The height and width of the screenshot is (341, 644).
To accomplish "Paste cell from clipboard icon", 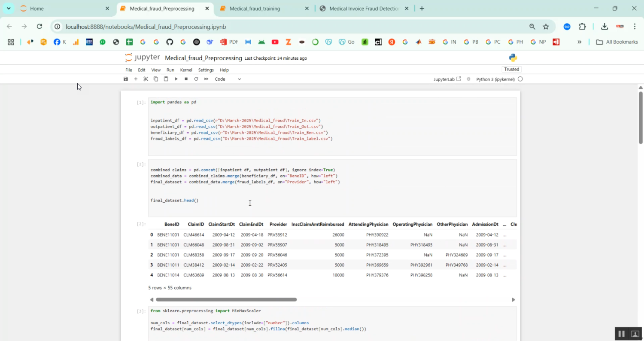I will pyautogui.click(x=166, y=79).
